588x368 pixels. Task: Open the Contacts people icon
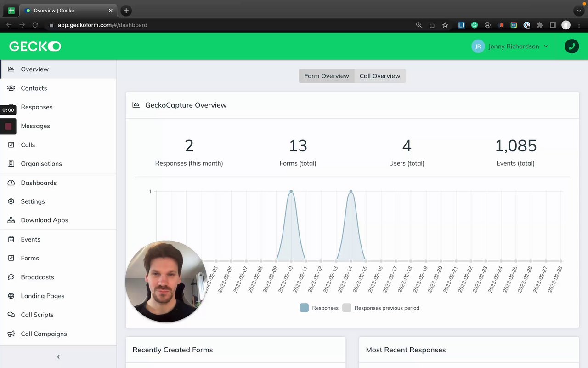[x=11, y=88]
